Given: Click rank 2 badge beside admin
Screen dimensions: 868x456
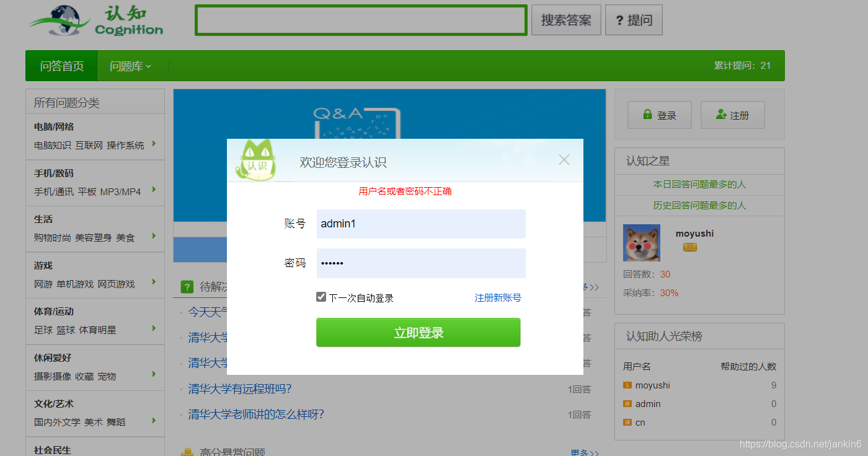Looking at the screenshot, I should [627, 404].
